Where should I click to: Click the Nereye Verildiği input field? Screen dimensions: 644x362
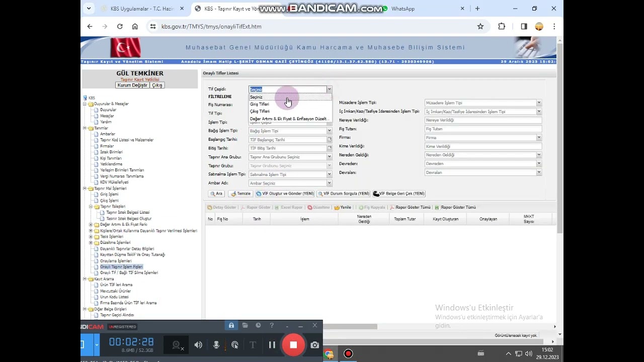click(x=483, y=120)
